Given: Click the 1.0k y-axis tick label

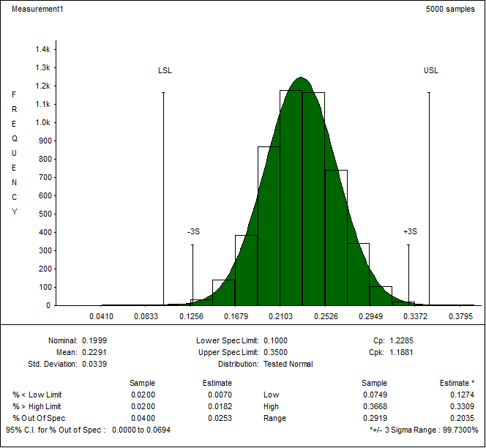Looking at the screenshot, I should click(42, 122).
